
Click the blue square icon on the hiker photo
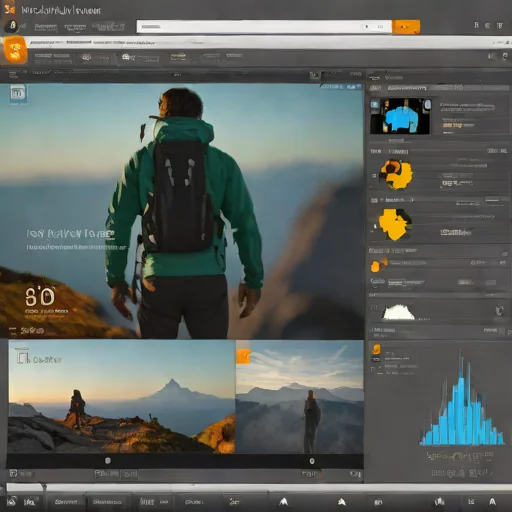click(18, 94)
